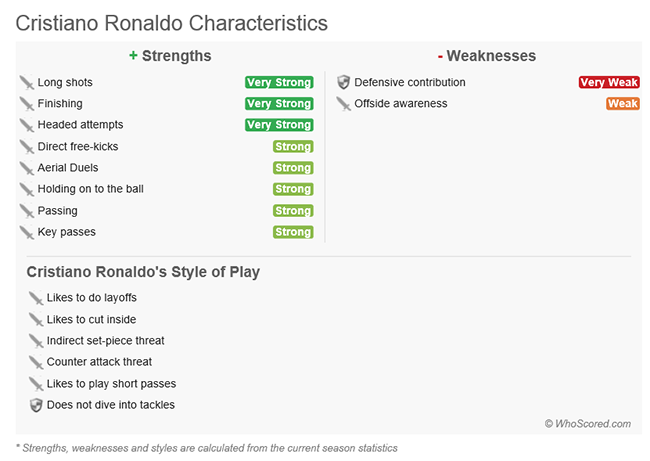Image resolution: width=650 pixels, height=461 pixels.
Task: Select the Aerial Duels entry
Action: (68, 167)
